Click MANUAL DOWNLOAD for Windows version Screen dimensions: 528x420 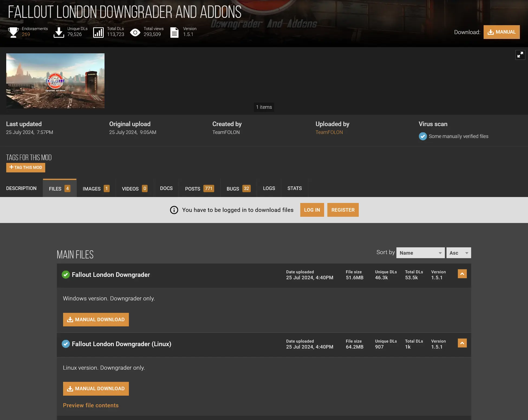(x=96, y=320)
